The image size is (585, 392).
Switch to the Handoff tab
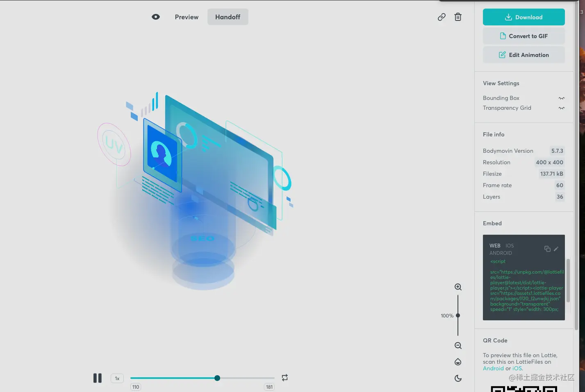[228, 17]
